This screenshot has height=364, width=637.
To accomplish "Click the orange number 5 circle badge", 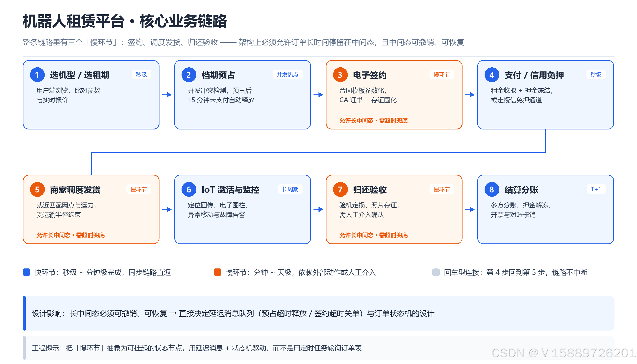I will point(37,190).
